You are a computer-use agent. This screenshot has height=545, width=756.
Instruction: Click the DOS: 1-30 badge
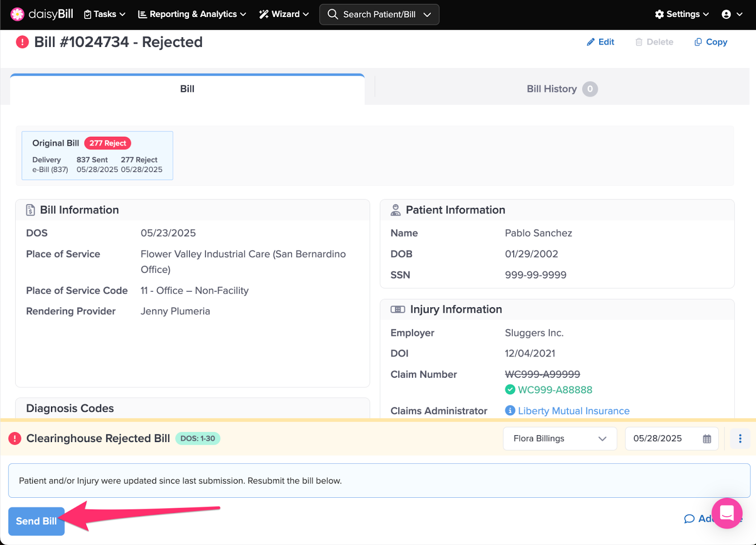click(198, 439)
